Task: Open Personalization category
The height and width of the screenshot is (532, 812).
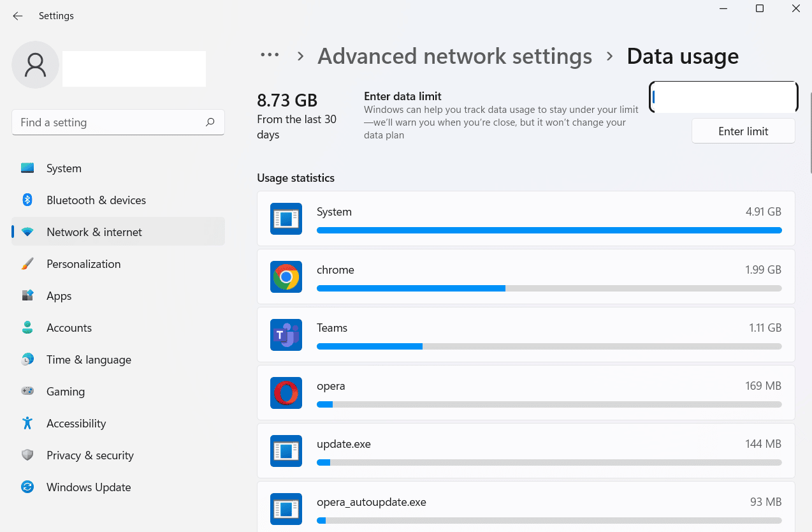Action: (118, 264)
